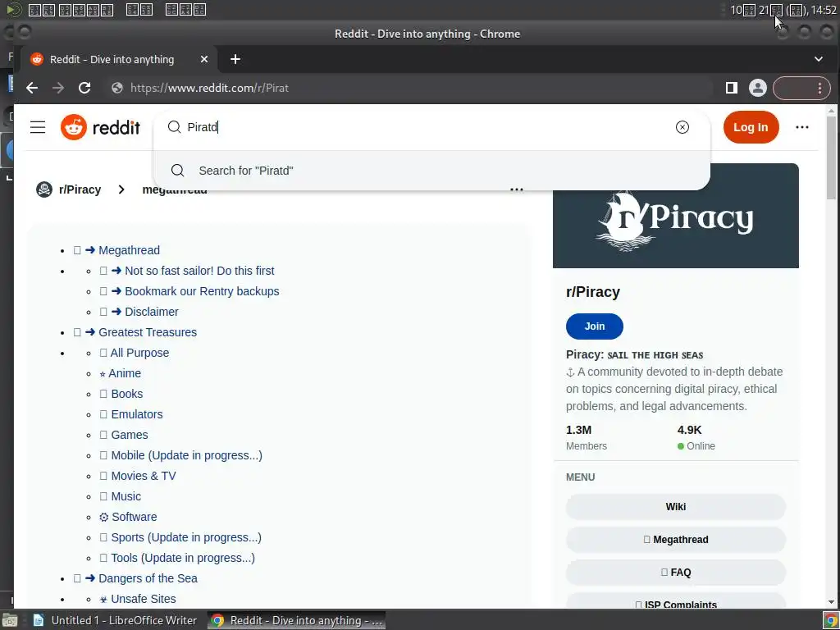Open Chrome profile avatar

(757, 88)
